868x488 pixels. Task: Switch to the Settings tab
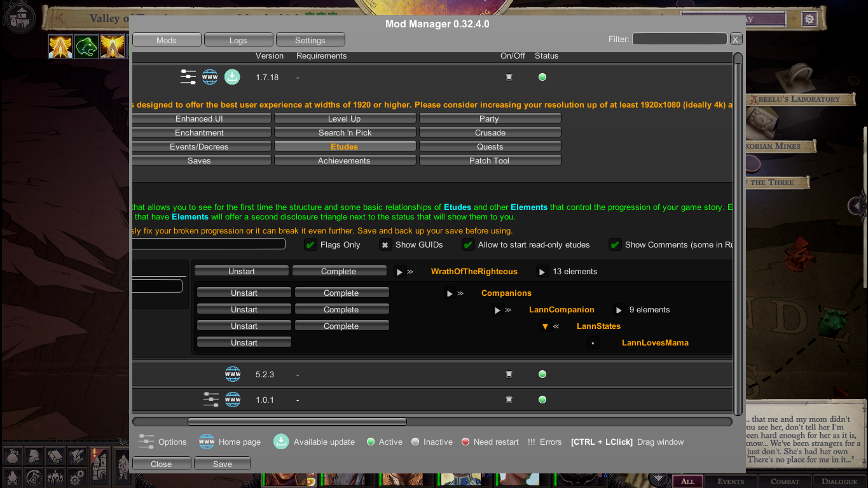click(310, 40)
